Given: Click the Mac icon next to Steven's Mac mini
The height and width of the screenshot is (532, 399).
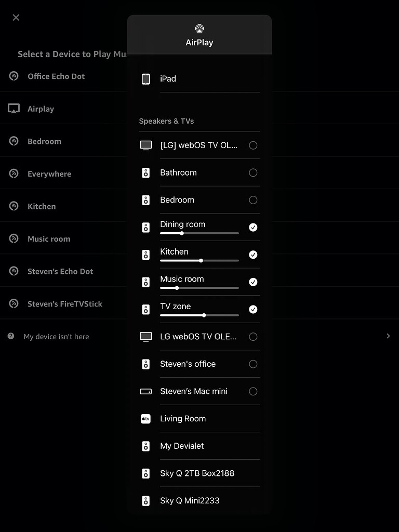Looking at the screenshot, I should click(146, 391).
